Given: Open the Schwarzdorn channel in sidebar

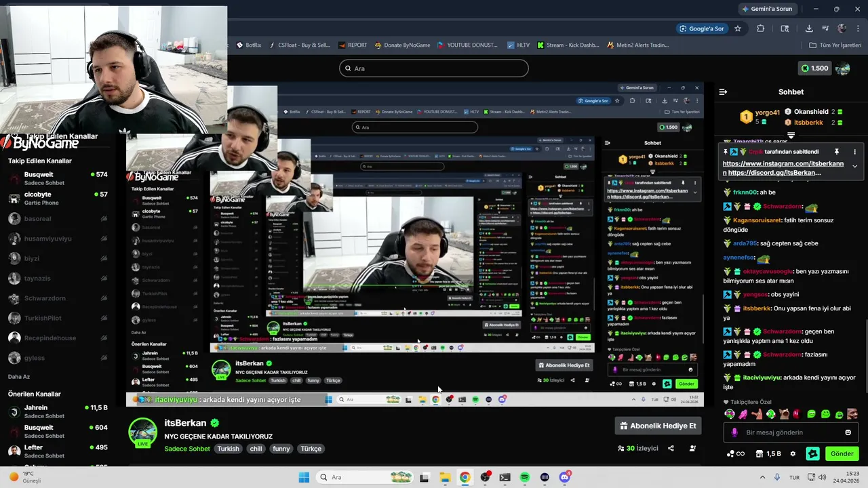Looking at the screenshot, I should pyautogui.click(x=58, y=298).
